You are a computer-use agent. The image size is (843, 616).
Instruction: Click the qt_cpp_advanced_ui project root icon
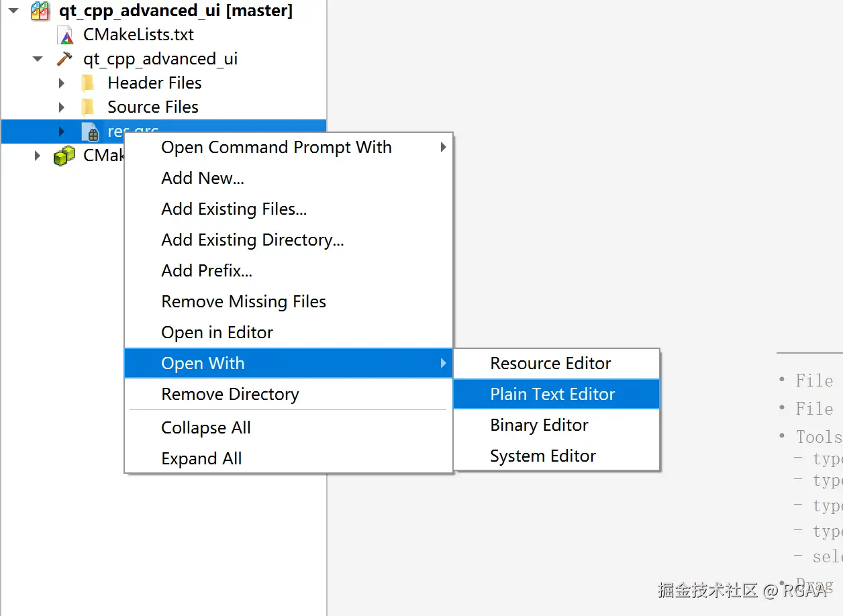(40, 11)
